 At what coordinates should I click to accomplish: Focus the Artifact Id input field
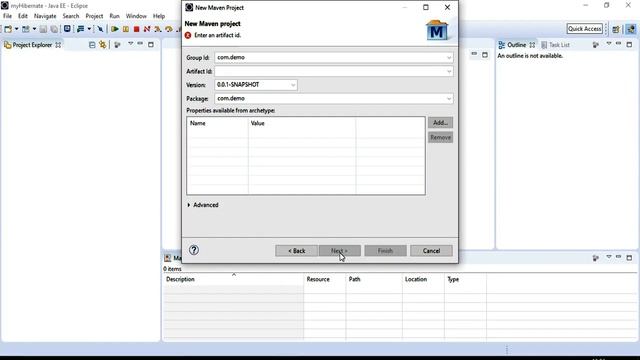[x=334, y=71]
